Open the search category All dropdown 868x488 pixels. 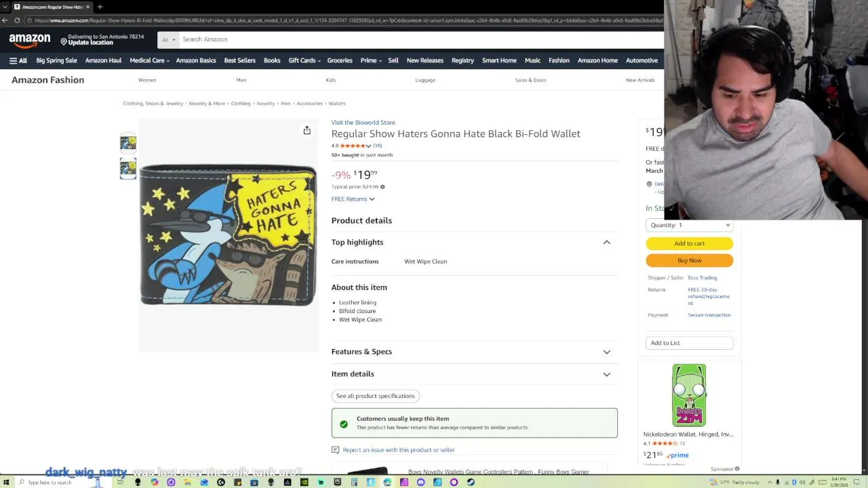(168, 39)
